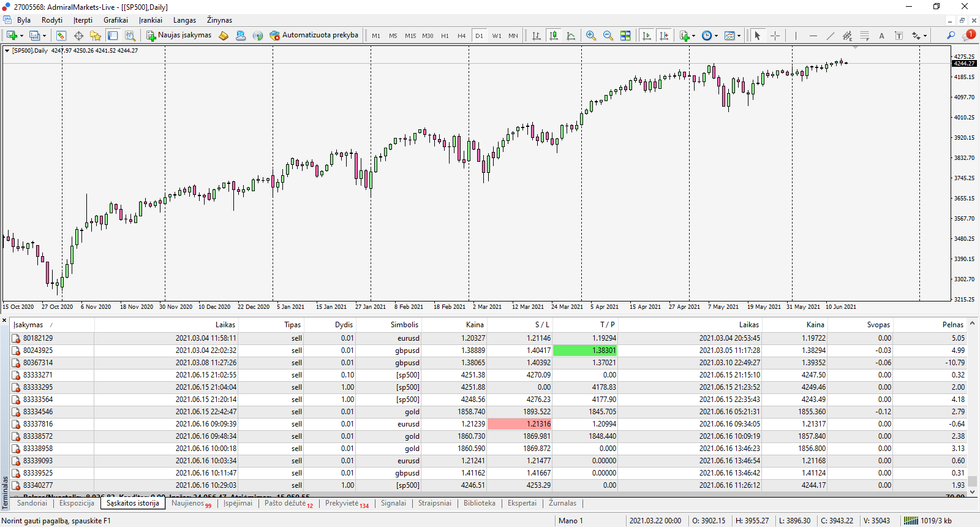Open the indicators list dropdown
980x527 pixels.
(x=693, y=36)
